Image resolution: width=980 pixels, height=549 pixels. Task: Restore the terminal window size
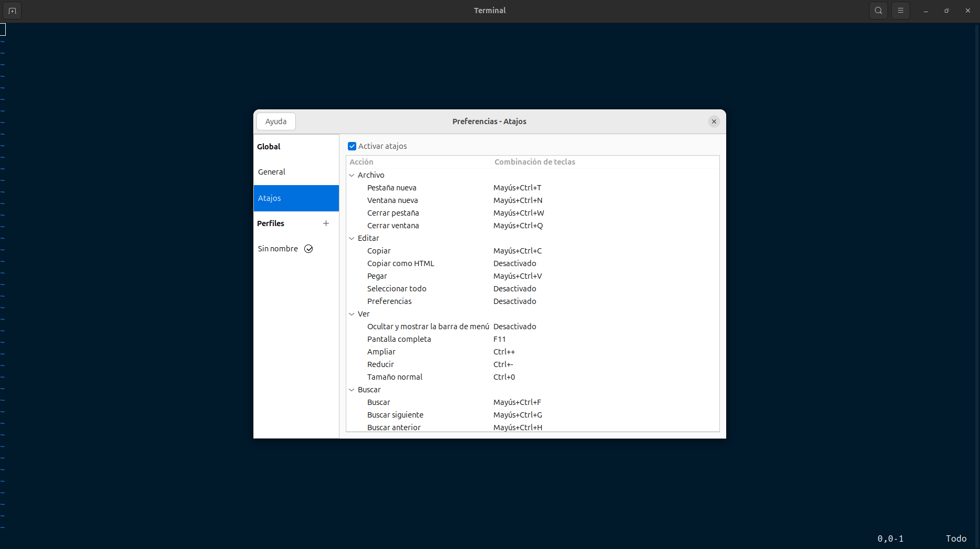[946, 11]
